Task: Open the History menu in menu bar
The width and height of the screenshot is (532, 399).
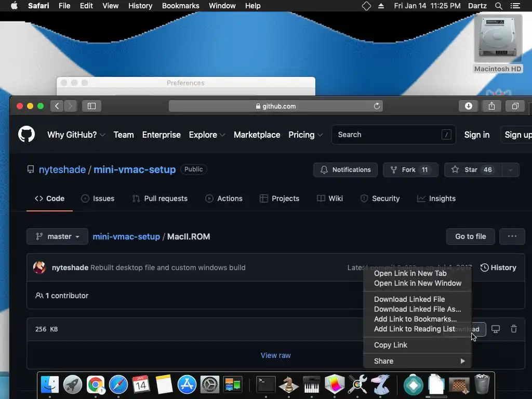Action: point(140,6)
